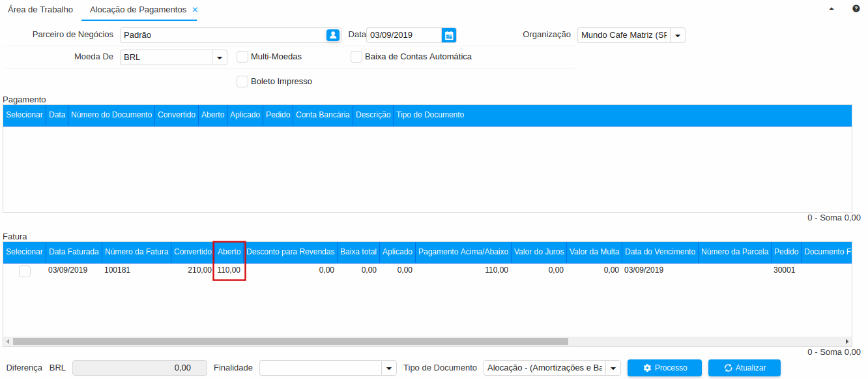Viewport: 868px width, 379px height.
Task: Open the Tipo de Documento dropdown
Action: coord(613,368)
